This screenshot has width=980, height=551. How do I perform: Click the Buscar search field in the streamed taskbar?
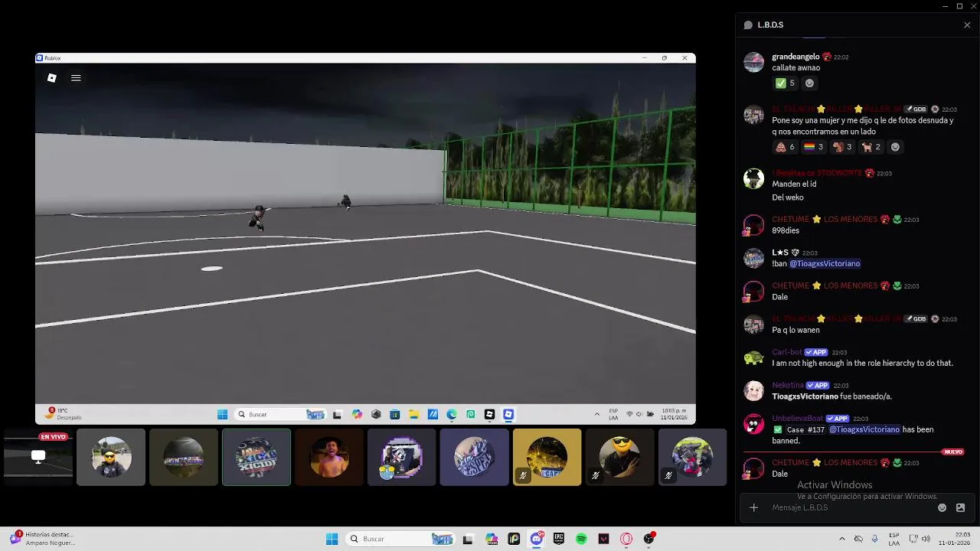280,414
